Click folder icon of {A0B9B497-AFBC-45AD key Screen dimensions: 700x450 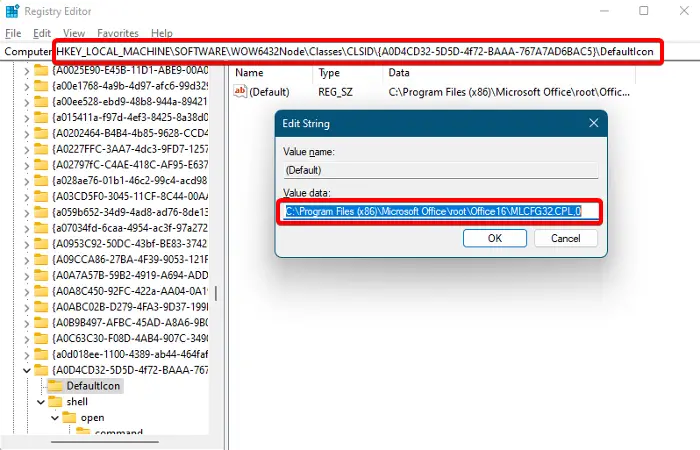pyautogui.click(x=41, y=323)
